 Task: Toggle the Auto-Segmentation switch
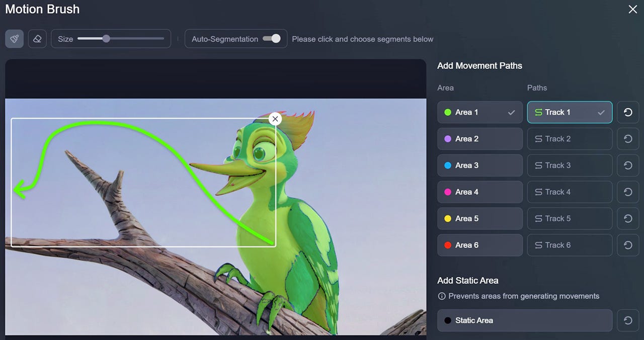[272, 39]
